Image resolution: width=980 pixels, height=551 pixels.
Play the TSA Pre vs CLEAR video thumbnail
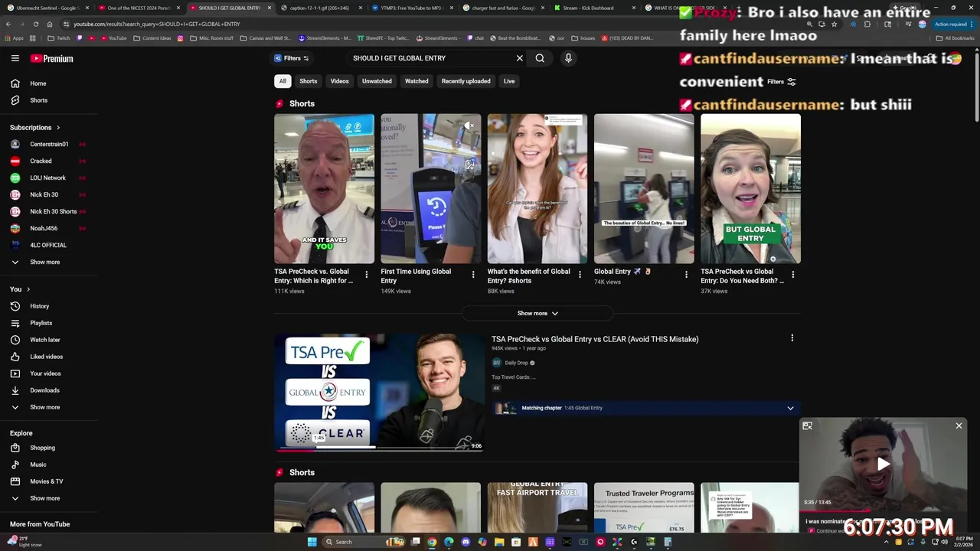[x=379, y=392]
